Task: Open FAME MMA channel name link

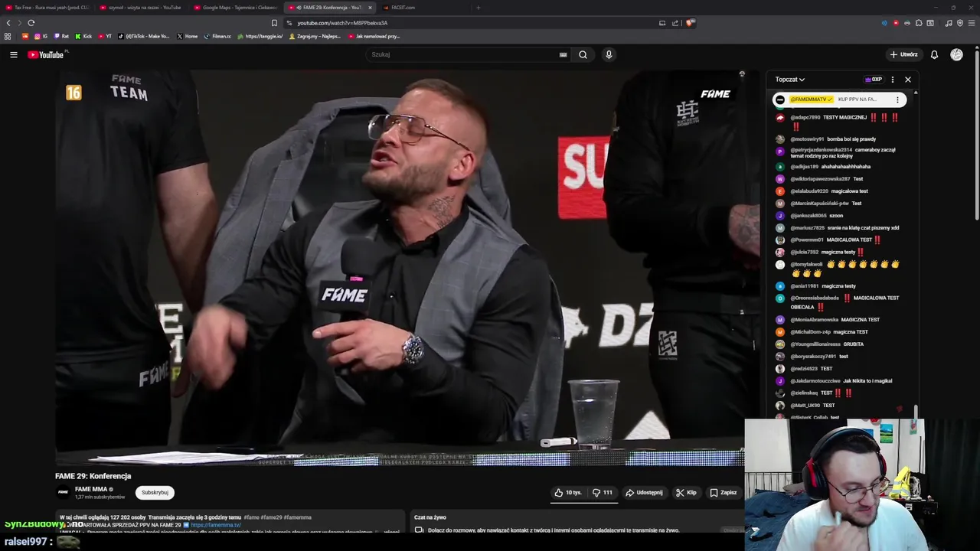Action: 91,489
